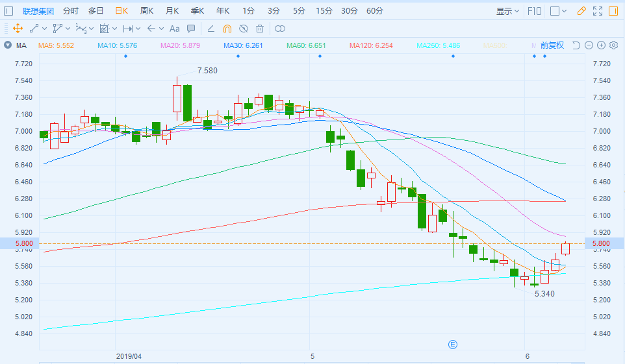Open F10 company info
Image resolution: width=625 pixels, height=364 pixels.
click(x=535, y=11)
